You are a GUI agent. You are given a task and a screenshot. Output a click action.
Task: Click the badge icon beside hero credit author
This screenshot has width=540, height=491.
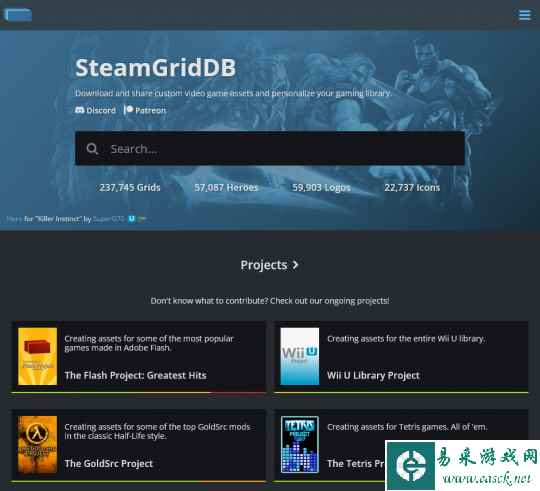point(132,219)
